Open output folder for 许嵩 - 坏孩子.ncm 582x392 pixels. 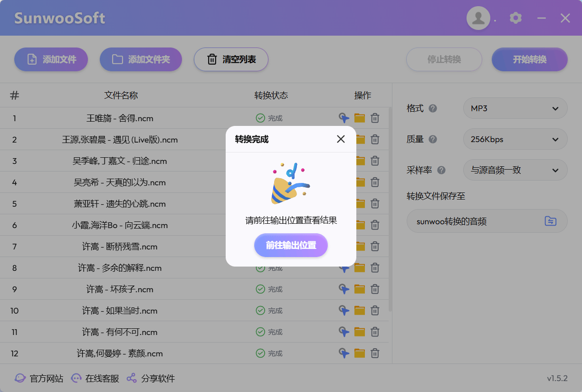(359, 289)
